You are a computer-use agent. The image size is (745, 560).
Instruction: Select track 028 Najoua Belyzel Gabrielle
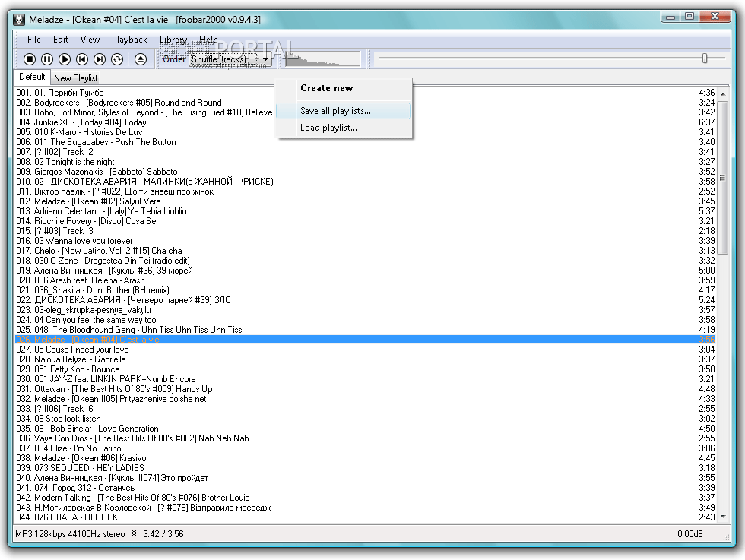365,359
